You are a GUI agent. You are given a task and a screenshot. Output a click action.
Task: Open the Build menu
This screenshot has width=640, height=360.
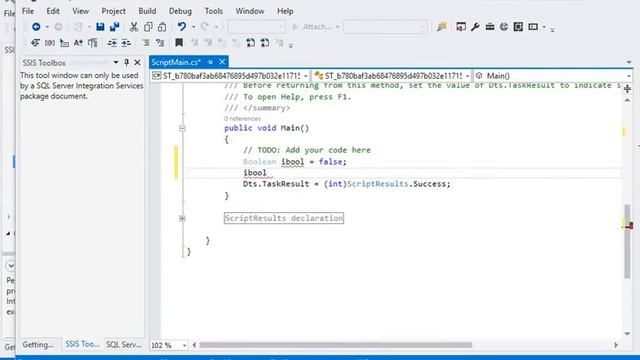[x=147, y=11]
